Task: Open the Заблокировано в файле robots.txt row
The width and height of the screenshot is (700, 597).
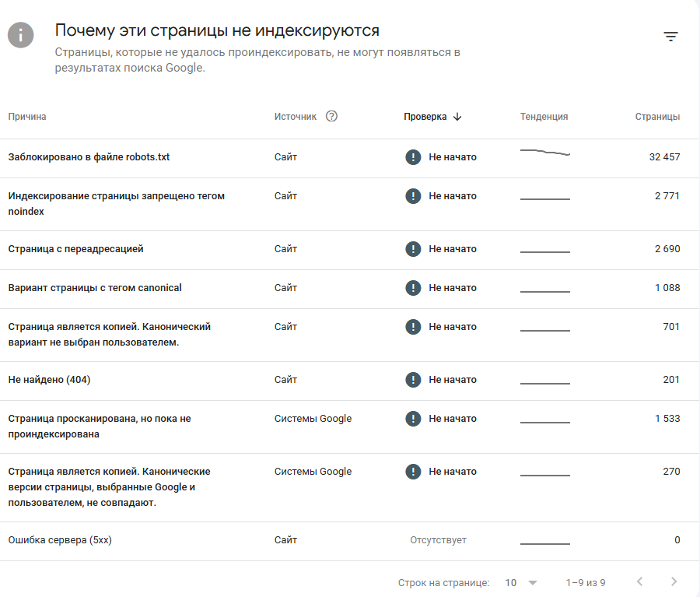Action: click(x=89, y=157)
